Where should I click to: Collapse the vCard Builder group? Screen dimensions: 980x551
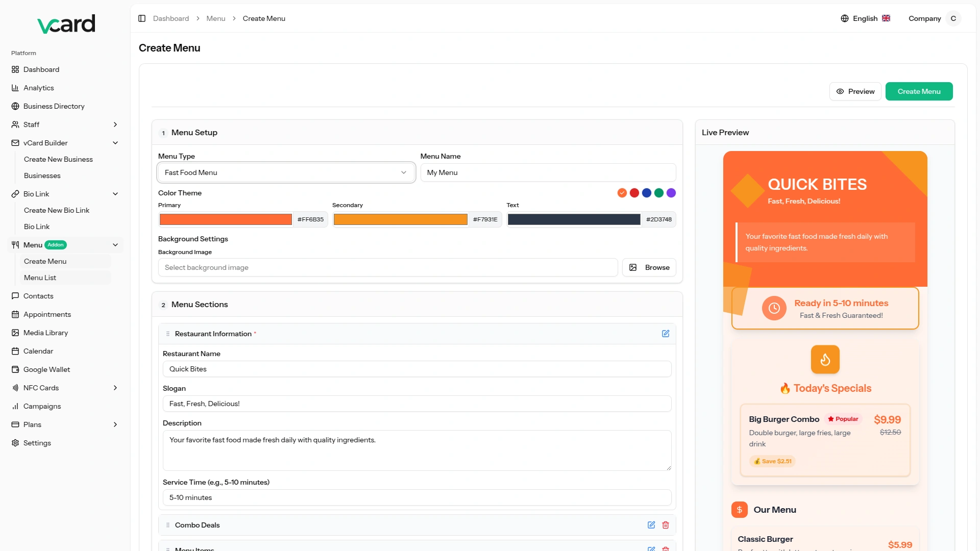click(x=115, y=143)
